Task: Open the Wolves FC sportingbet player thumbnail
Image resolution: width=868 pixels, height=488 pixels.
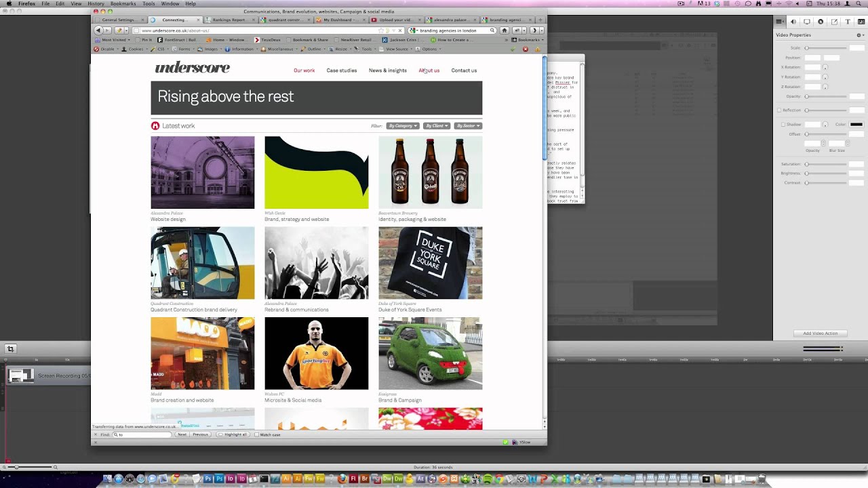Action: coord(316,353)
